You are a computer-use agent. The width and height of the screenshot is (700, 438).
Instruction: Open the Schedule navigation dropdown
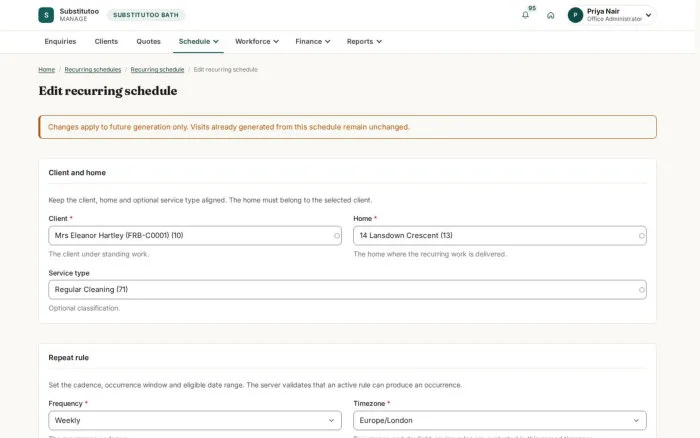(x=198, y=42)
